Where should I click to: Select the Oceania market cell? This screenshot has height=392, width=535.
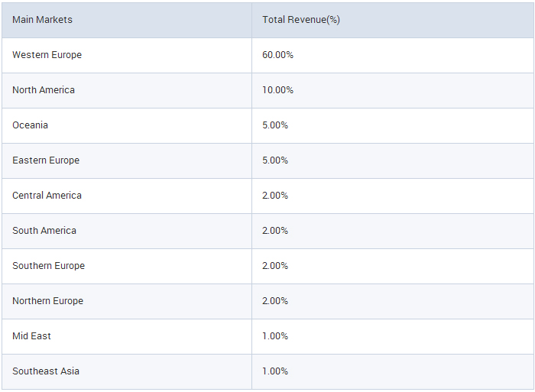pyautogui.click(x=30, y=125)
